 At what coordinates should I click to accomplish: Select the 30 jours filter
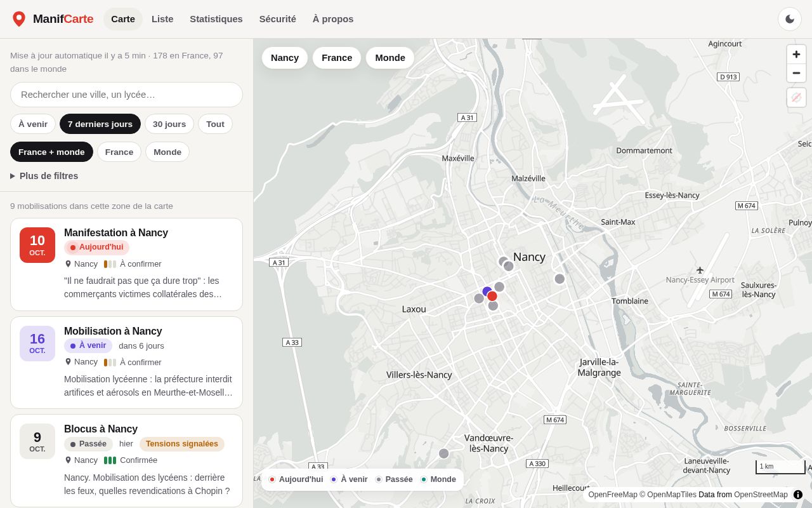pyautogui.click(x=169, y=124)
